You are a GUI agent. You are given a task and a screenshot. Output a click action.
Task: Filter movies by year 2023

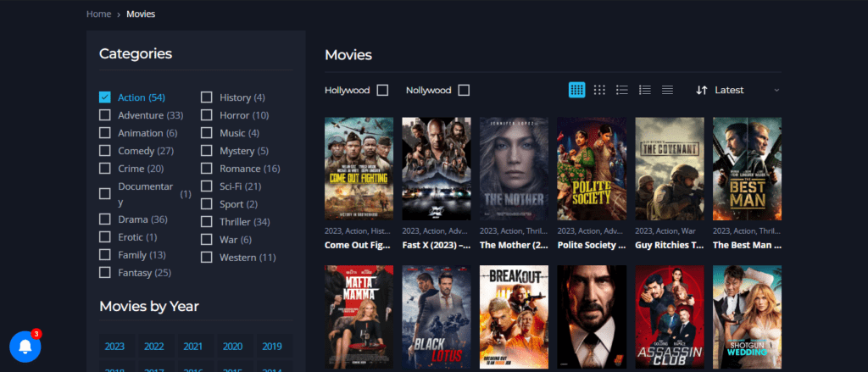(114, 347)
